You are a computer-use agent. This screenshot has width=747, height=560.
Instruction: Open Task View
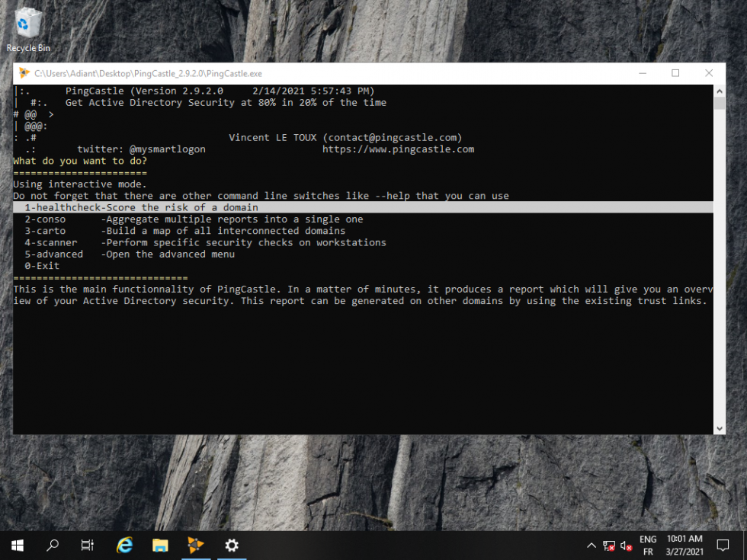(x=87, y=546)
